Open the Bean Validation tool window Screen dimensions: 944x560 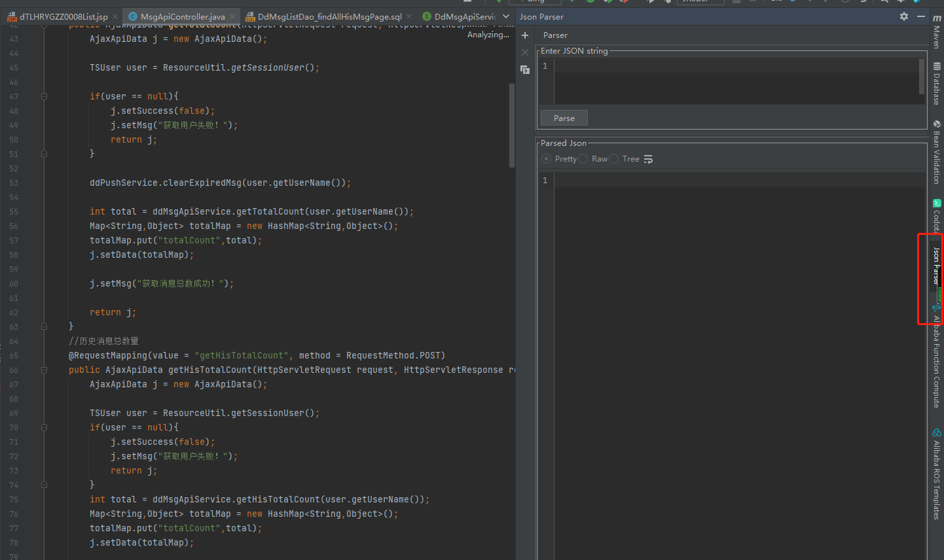937,152
